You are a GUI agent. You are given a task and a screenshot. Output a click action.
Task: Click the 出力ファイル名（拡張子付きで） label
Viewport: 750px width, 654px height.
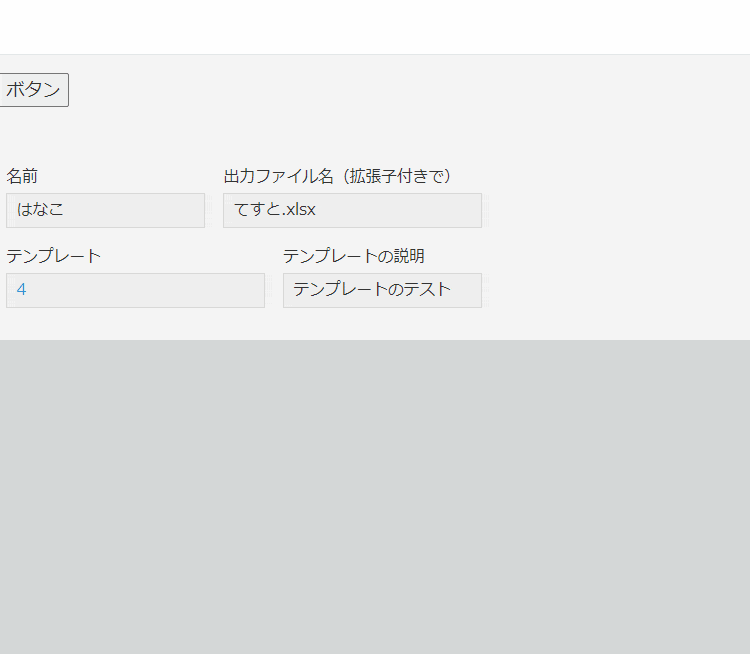pos(338,176)
